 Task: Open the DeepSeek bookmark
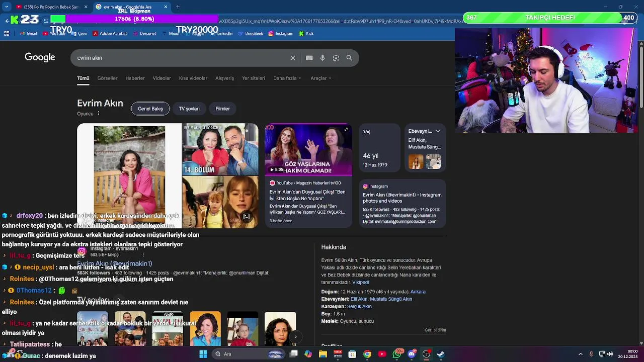(x=251, y=34)
